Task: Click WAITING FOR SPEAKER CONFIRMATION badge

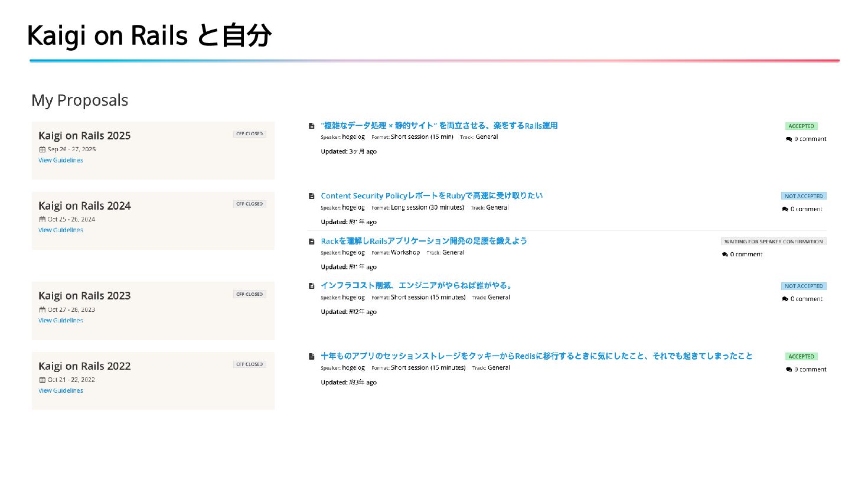Action: pos(774,242)
